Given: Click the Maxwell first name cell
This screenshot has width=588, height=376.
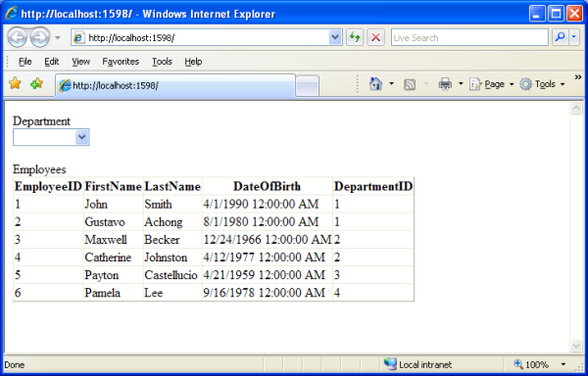Looking at the screenshot, I should [114, 240].
